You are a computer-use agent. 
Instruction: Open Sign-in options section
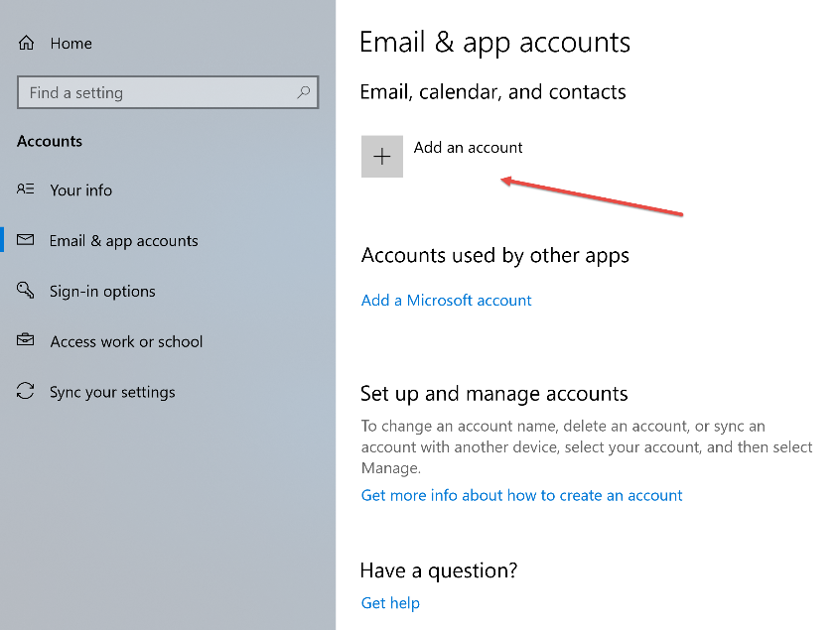click(102, 291)
